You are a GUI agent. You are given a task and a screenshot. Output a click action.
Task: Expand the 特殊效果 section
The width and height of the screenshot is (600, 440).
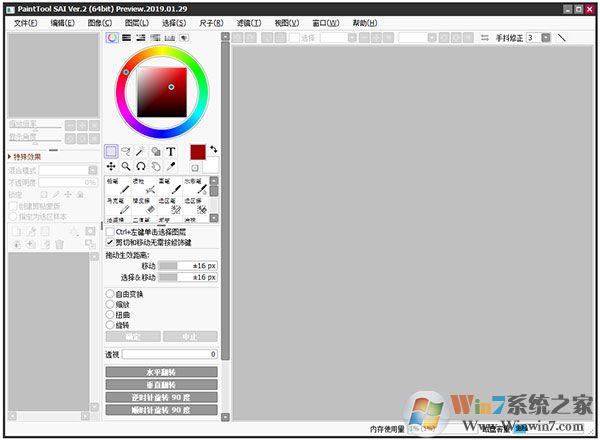point(25,156)
